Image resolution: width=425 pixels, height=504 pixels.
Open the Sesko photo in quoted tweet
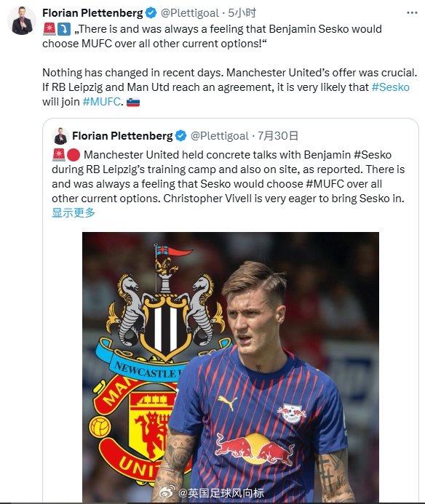(x=231, y=367)
